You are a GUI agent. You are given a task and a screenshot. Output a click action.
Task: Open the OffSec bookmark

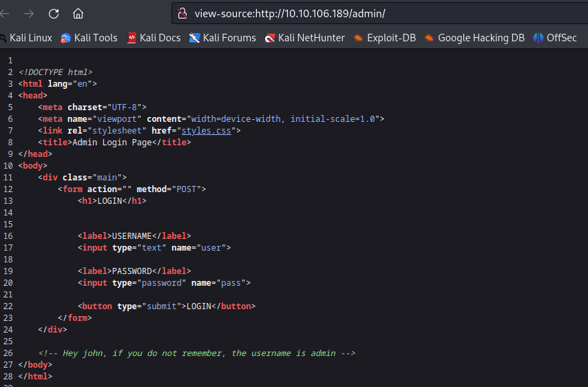tap(556, 38)
